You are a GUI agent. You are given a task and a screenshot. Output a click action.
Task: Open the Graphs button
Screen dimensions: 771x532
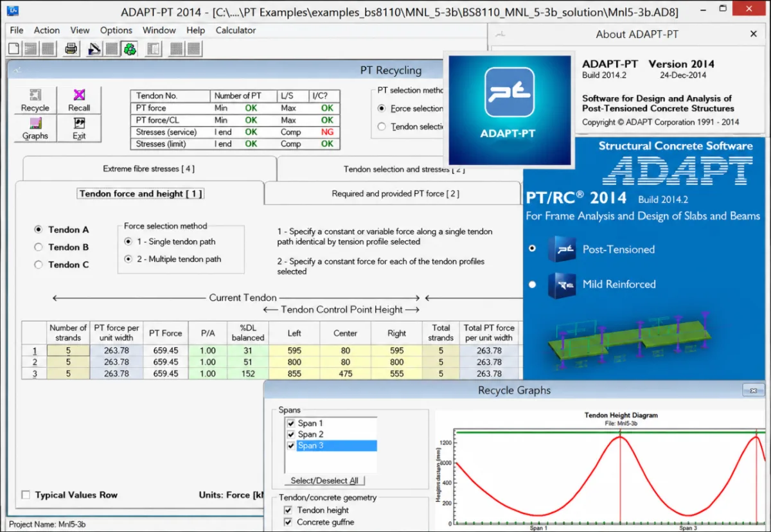[35, 129]
